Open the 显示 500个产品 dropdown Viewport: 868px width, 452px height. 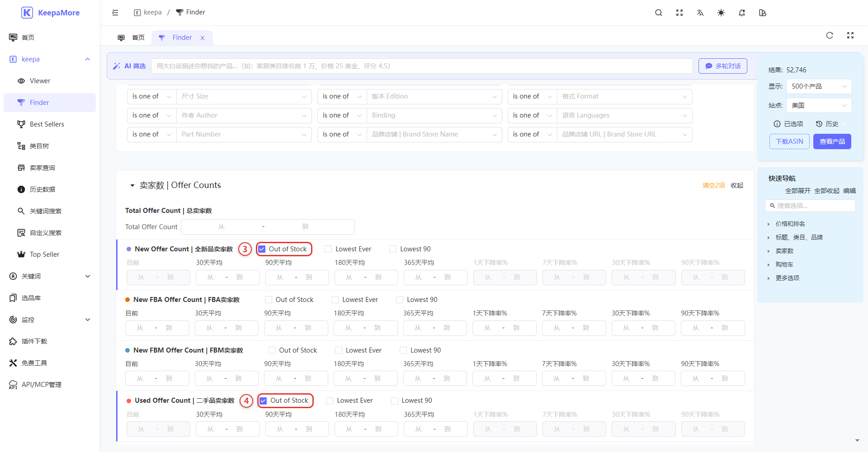pyautogui.click(x=819, y=86)
